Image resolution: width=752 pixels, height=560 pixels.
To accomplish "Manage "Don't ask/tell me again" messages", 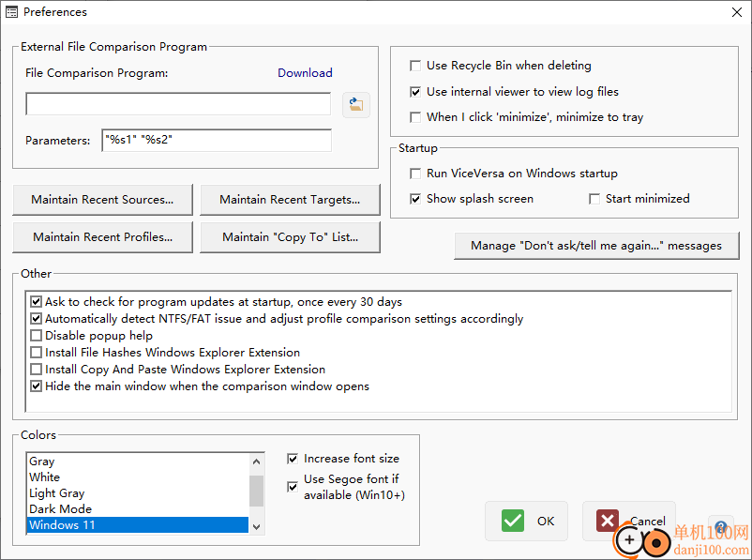I will tap(596, 246).
